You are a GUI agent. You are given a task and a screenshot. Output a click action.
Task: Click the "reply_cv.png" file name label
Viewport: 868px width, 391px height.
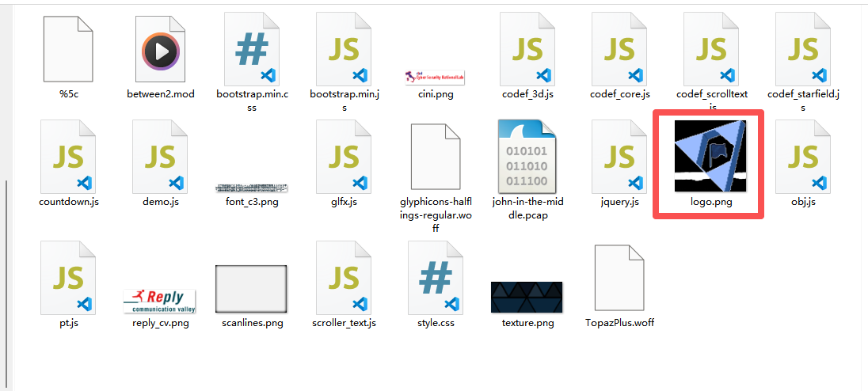pos(160,323)
